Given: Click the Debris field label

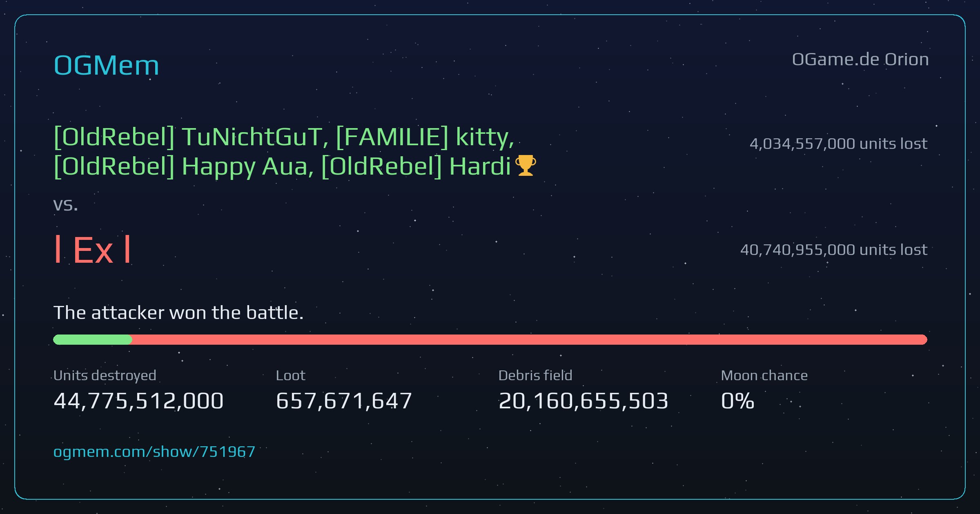Looking at the screenshot, I should point(535,375).
